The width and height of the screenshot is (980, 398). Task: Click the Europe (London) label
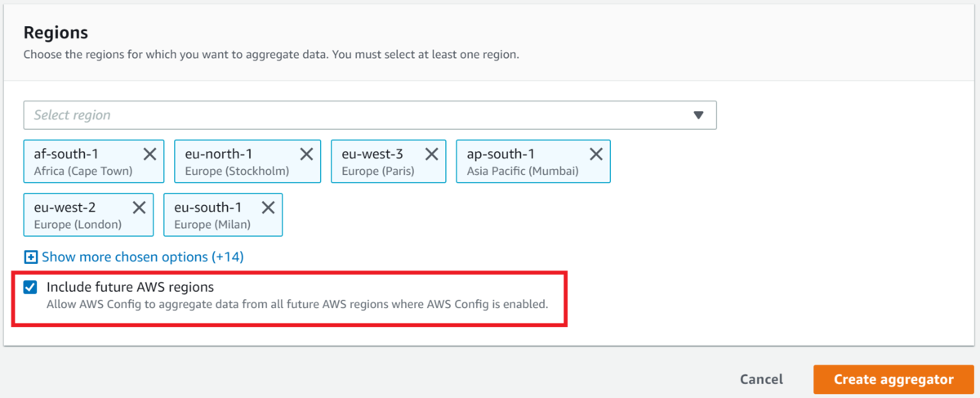78,224
